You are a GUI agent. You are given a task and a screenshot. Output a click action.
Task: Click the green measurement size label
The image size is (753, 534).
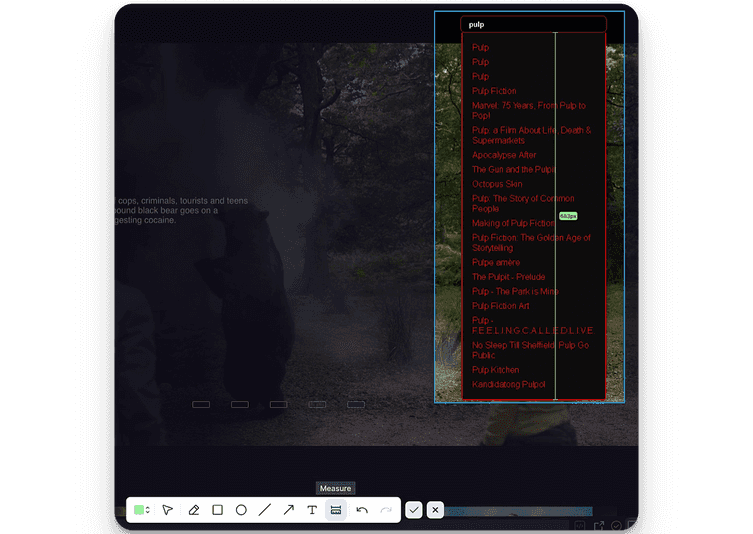568,216
